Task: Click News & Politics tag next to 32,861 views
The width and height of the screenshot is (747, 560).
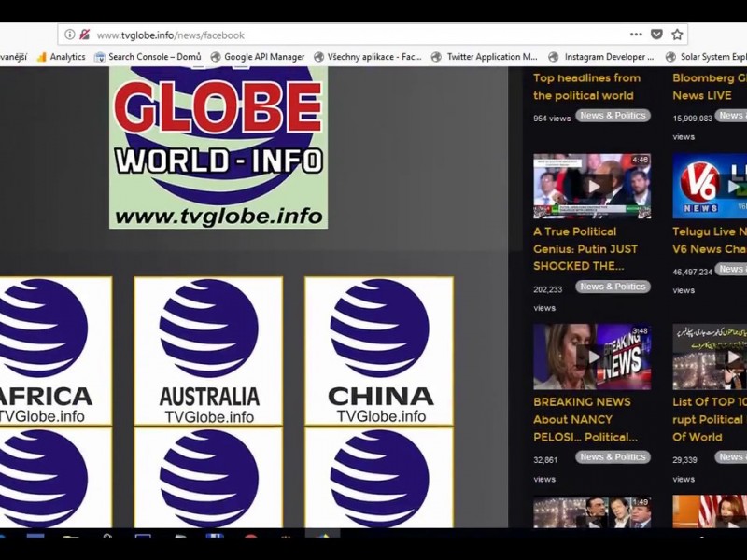Action: (x=613, y=456)
